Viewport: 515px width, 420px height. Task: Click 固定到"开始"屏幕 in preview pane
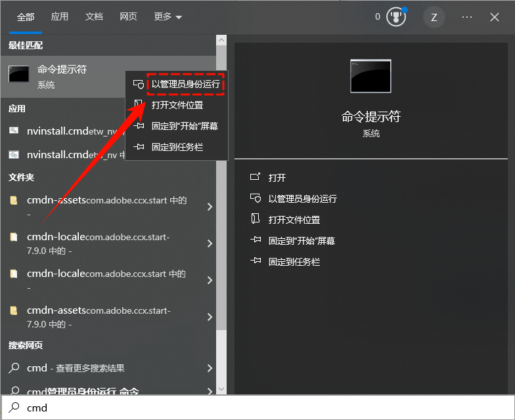tap(302, 241)
